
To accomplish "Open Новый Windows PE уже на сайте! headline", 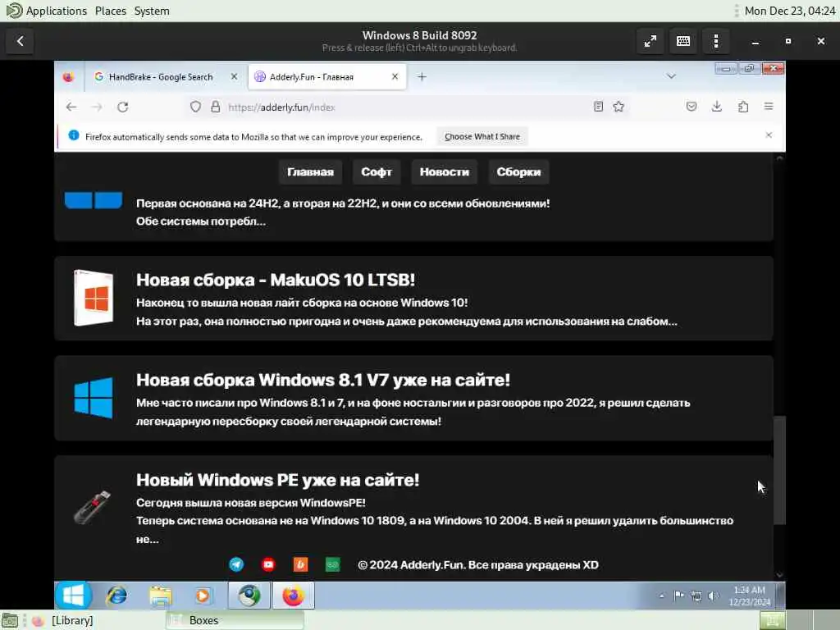I will 277,480.
